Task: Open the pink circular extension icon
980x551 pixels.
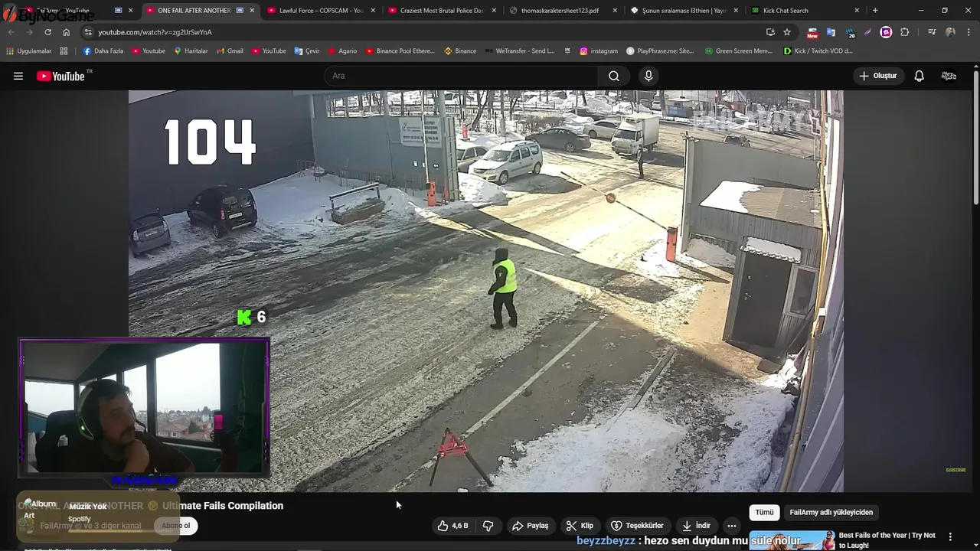Action: pyautogui.click(x=886, y=32)
